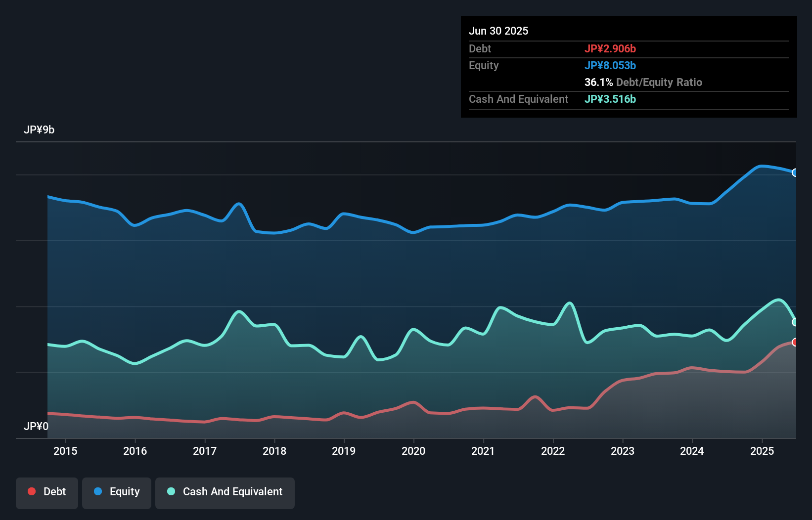Viewport: 812px width, 520px height.
Task: Collapse the Debt/Equity Ratio row
Action: pyautogui.click(x=643, y=83)
